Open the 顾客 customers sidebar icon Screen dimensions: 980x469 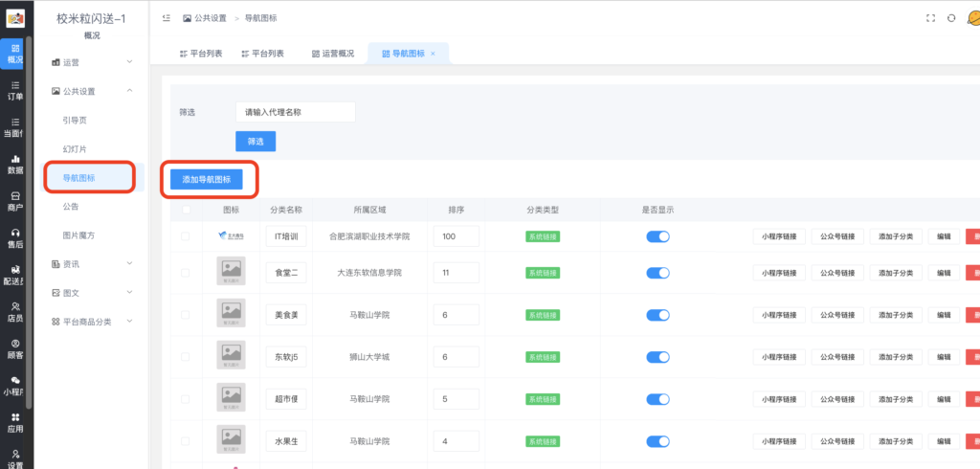15,349
